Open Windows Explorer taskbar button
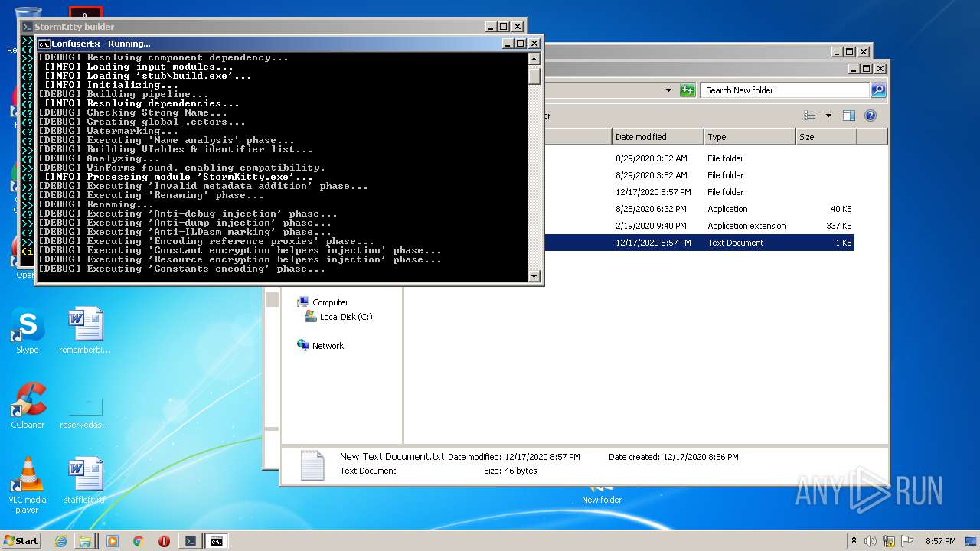Screen dimensions: 980x551 point(85,541)
